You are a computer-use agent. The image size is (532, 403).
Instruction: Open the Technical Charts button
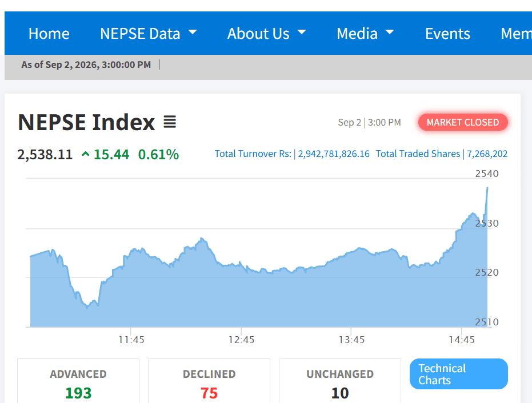pyautogui.click(x=459, y=374)
